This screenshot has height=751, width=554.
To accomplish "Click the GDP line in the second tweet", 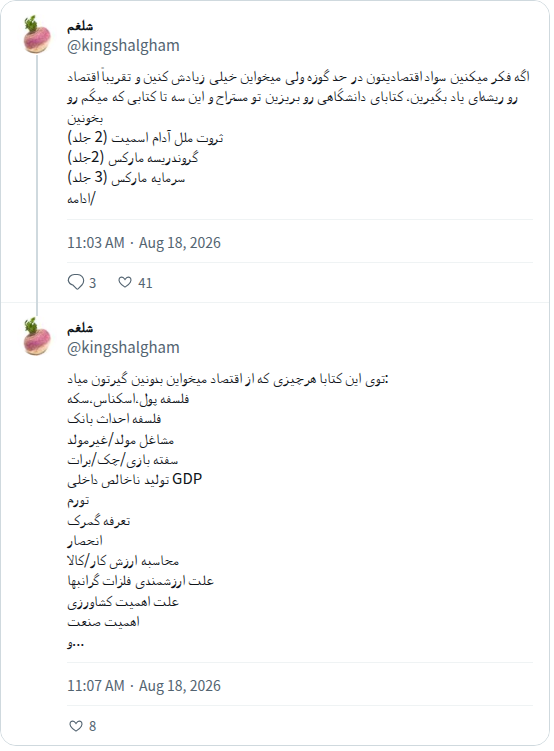I will coord(135,480).
